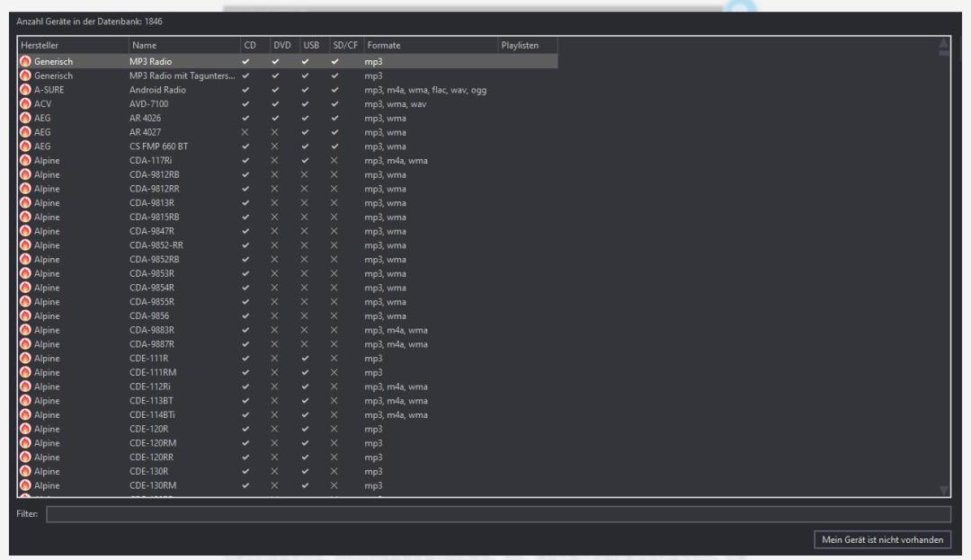Select the CDA-9883R device name
The image size is (971, 560).
pos(152,330)
